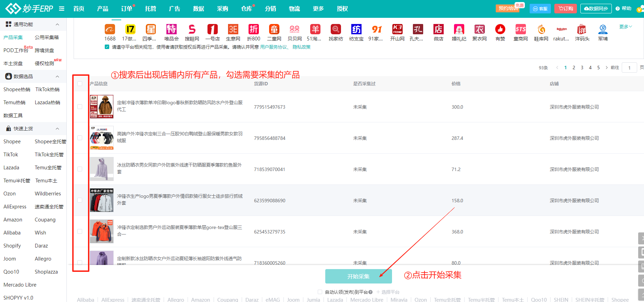
Task: Go to page 3 of results
Action: coord(582,68)
